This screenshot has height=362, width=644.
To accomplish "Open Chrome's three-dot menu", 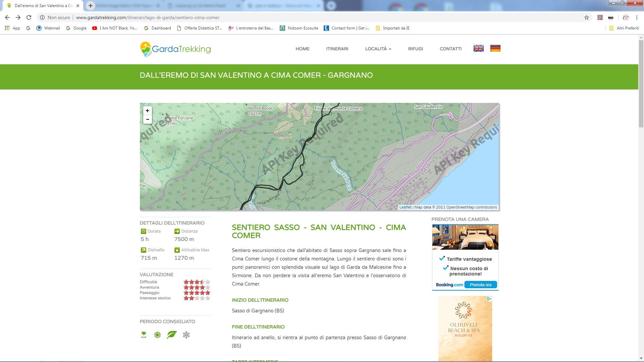I will pos(636,17).
